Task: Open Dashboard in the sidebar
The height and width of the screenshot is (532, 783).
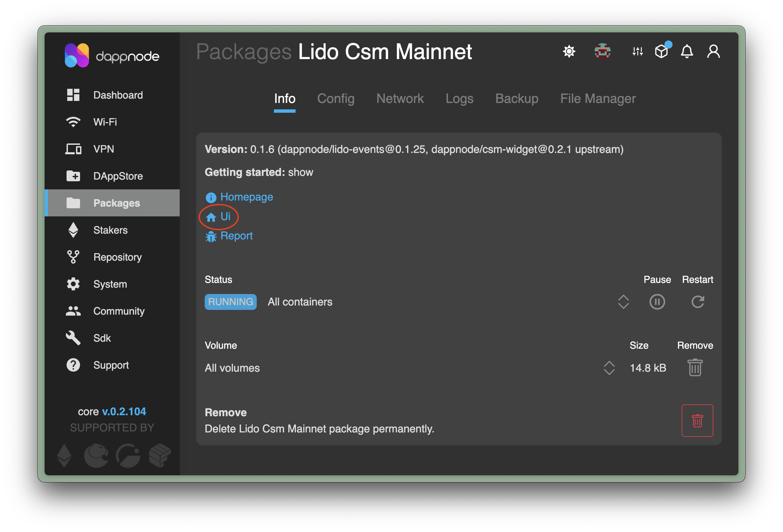Action: (x=112, y=95)
